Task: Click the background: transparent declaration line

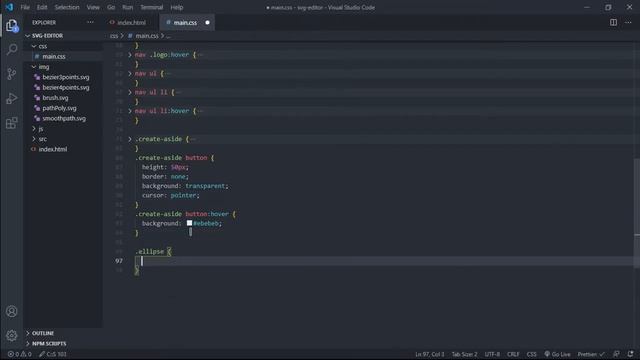Action: [185, 186]
